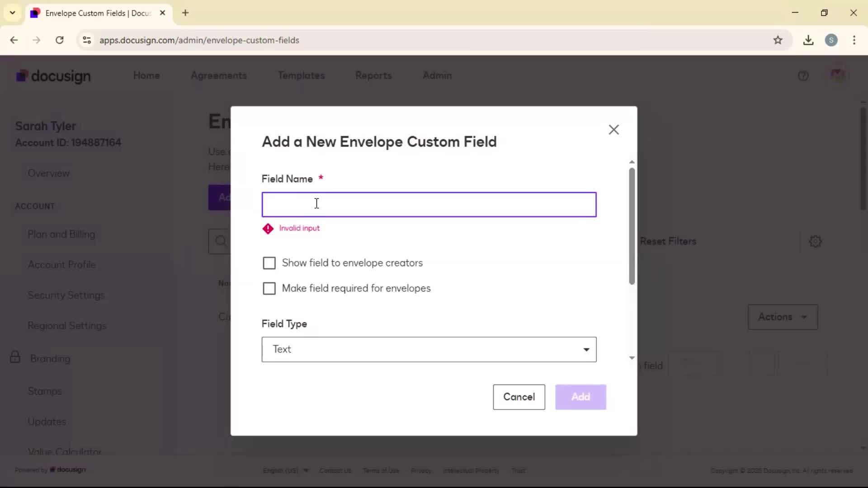868x488 pixels.
Task: Go to Account Profile
Action: (62, 265)
